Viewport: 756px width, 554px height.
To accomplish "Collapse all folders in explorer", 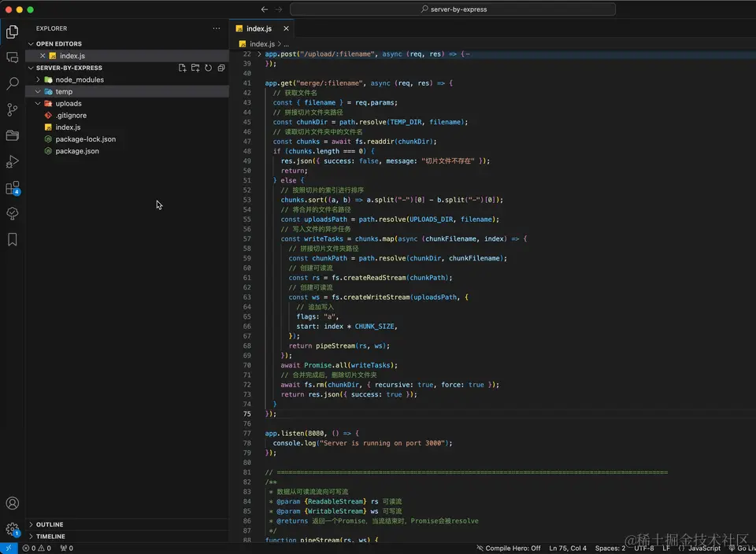I will (221, 68).
